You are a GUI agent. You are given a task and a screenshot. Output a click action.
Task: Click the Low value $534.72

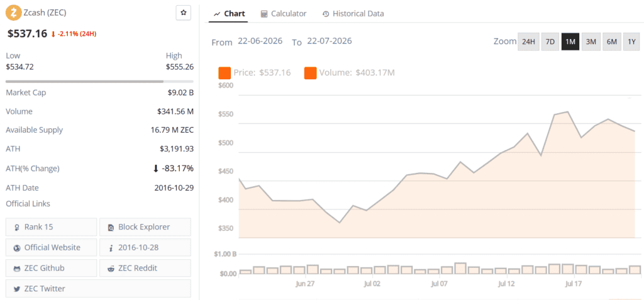pyautogui.click(x=19, y=67)
